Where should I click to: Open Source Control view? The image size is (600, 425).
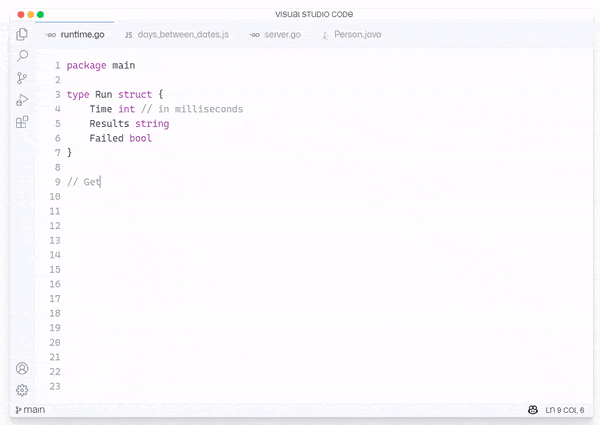pyautogui.click(x=22, y=78)
